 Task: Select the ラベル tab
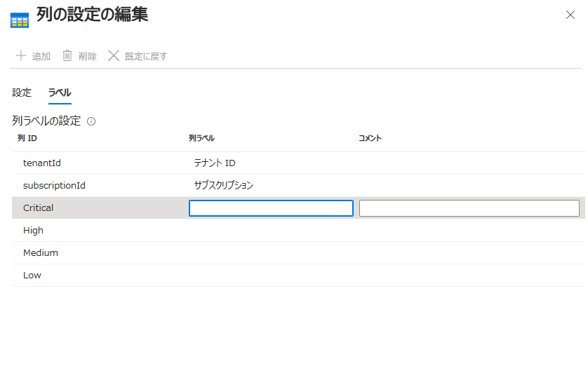[x=60, y=93]
